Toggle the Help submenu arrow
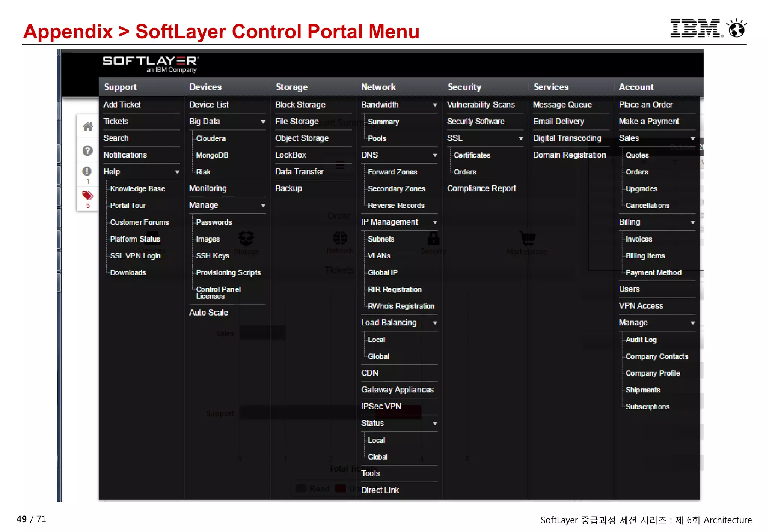Viewport: 769px width, 532px height. [x=177, y=172]
